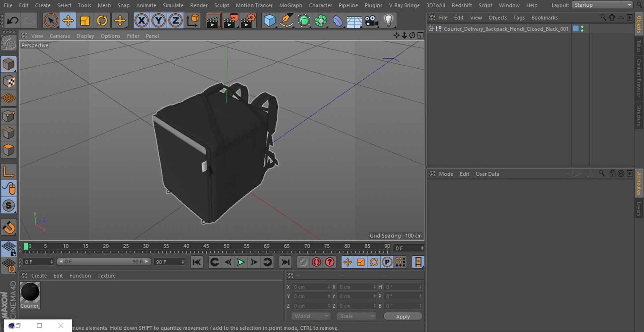Select the Rotate tool icon
Viewport: 644px width, 332px height.
point(102,21)
